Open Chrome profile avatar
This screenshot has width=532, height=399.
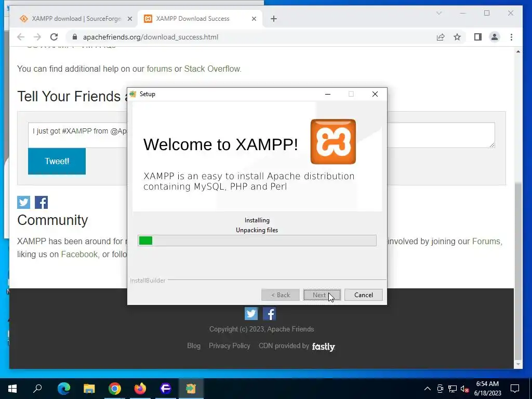[x=495, y=37]
